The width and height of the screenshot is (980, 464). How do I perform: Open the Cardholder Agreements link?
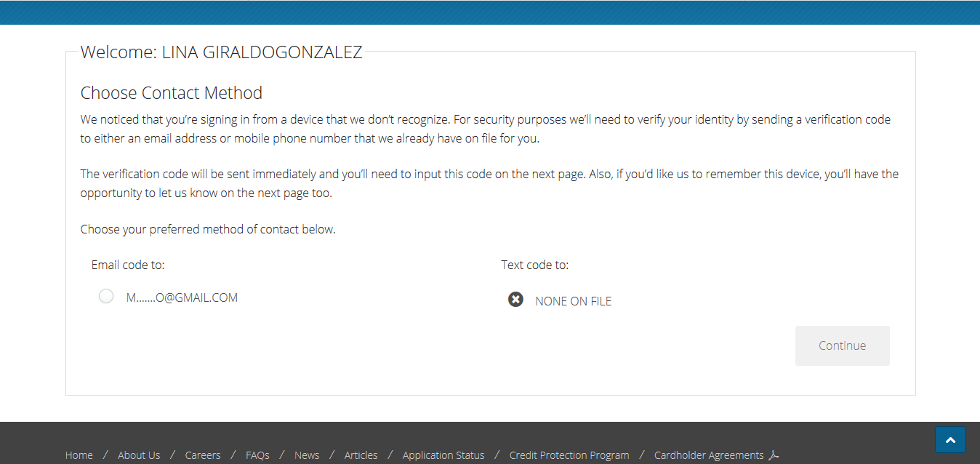(x=709, y=455)
